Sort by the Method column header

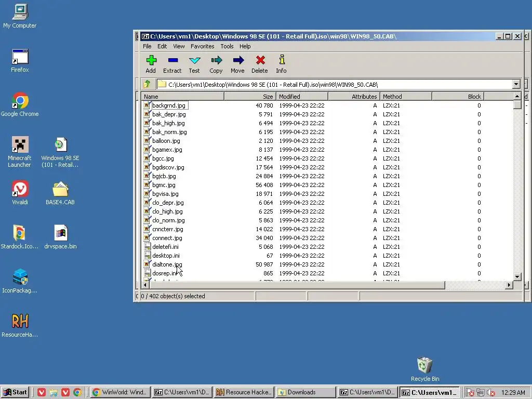tap(406, 96)
